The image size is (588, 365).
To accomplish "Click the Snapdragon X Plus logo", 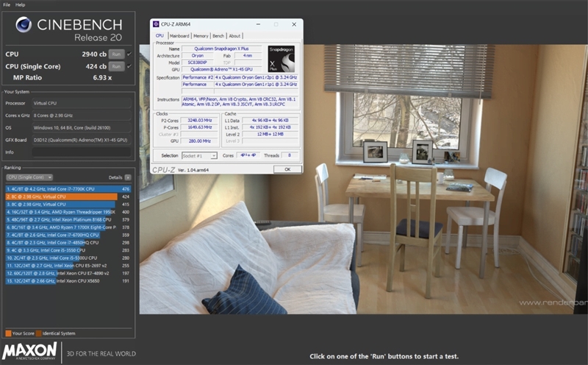I will pos(282,59).
